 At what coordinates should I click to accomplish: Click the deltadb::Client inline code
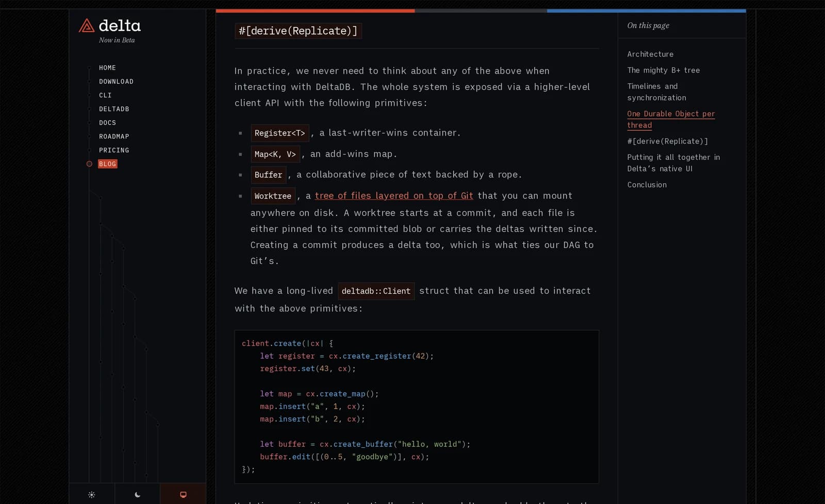[x=376, y=291]
